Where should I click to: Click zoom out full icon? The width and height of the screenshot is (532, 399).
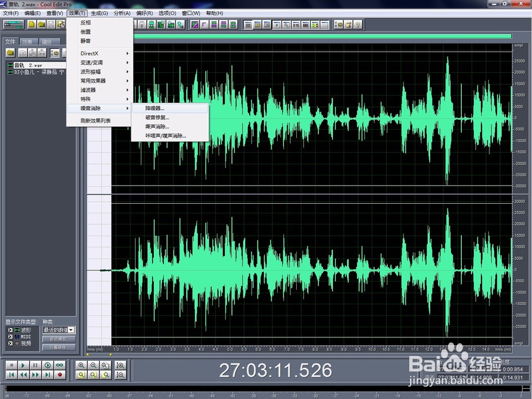(105, 365)
